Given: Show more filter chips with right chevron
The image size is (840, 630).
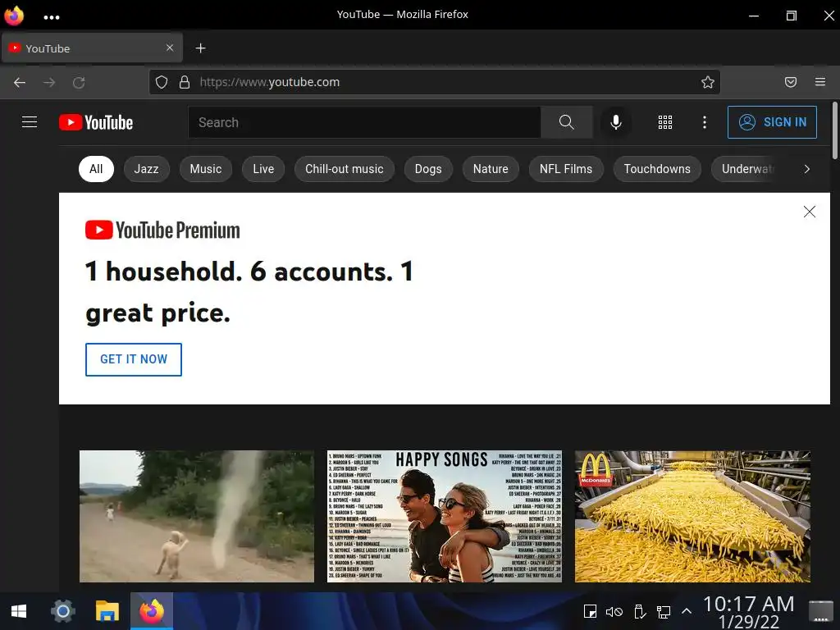Looking at the screenshot, I should pyautogui.click(x=807, y=169).
